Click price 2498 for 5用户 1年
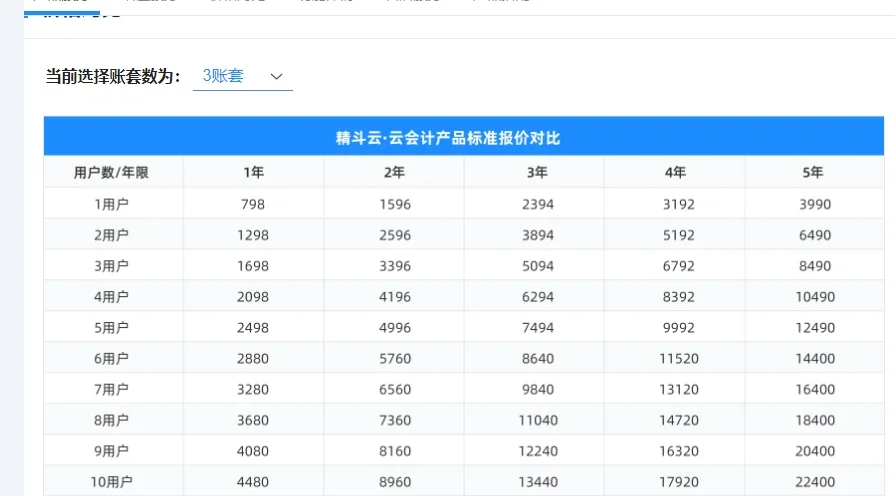Screen dimensions: 895x496 [x=253, y=328]
